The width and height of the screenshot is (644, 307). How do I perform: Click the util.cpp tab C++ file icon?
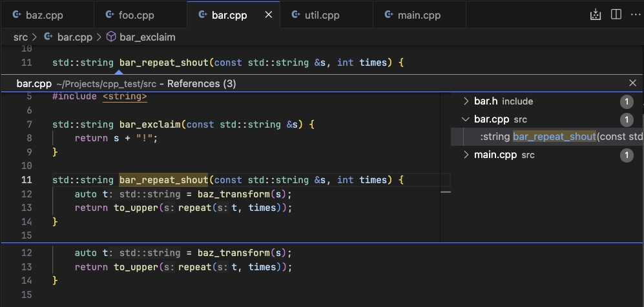tap(296, 15)
